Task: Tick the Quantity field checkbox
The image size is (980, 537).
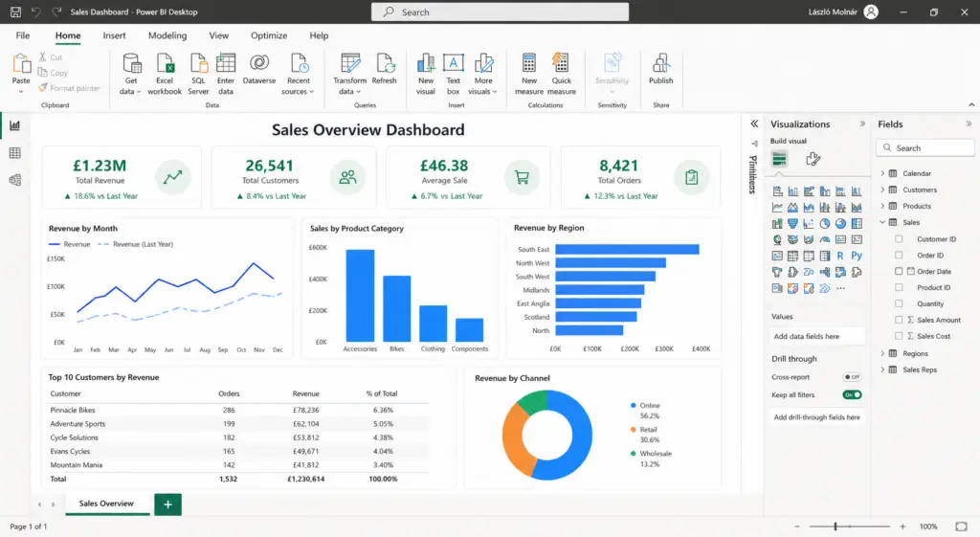Action: pos(899,303)
